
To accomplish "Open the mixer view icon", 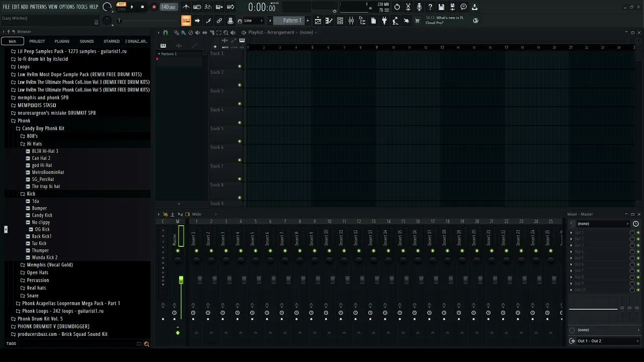I will (351, 21).
